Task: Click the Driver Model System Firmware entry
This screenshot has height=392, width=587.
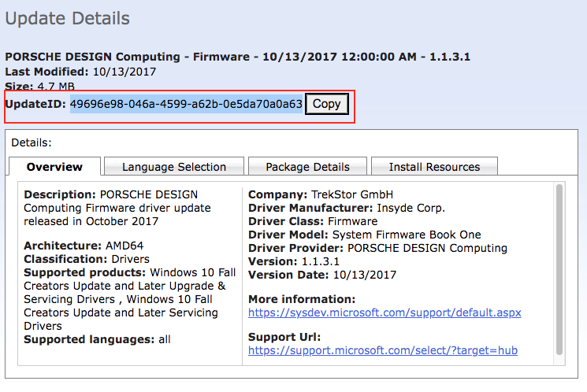Action: 364,235
